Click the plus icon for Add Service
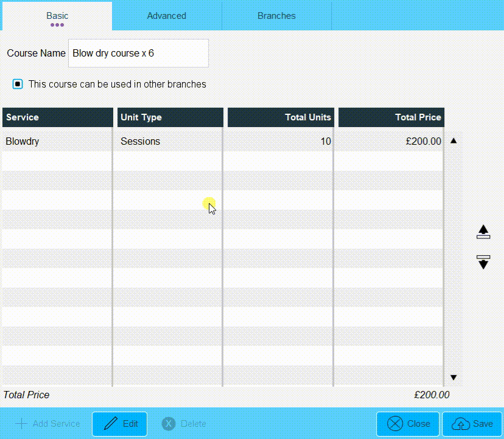 [x=21, y=424]
